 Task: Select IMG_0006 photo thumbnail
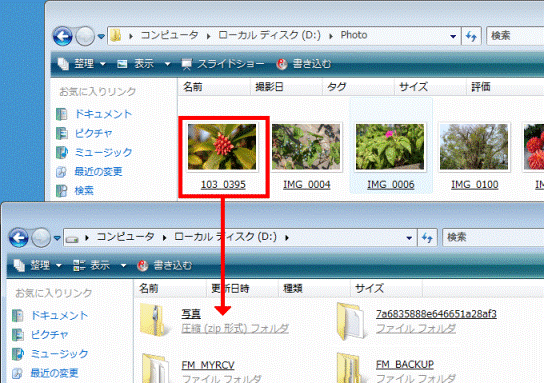pyautogui.click(x=390, y=147)
